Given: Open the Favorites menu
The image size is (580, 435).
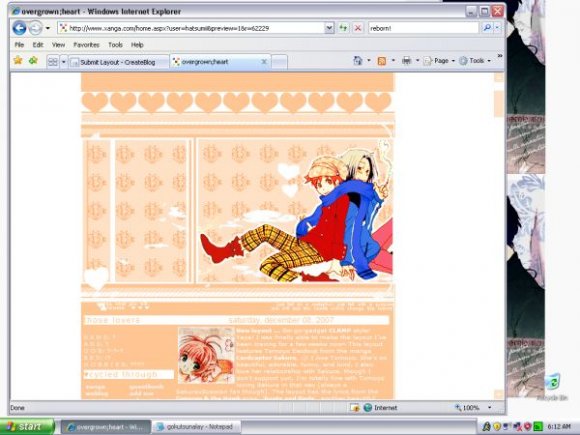Looking at the screenshot, I should [x=86, y=45].
